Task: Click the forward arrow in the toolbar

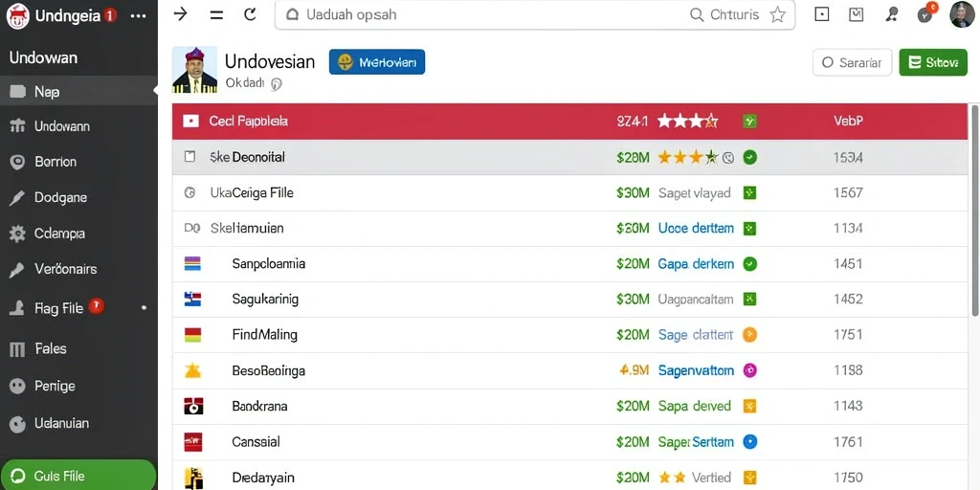Action: [x=181, y=14]
